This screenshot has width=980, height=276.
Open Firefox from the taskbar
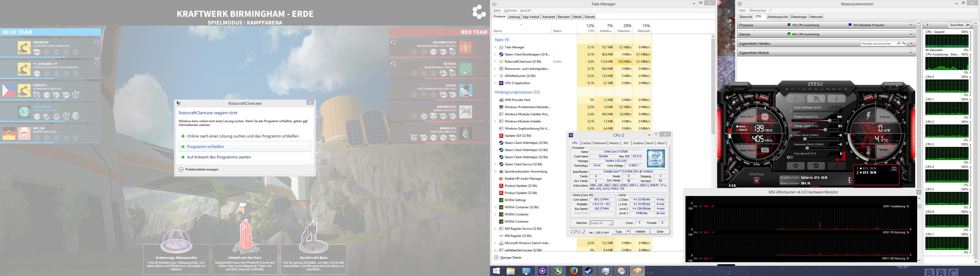pos(574,271)
